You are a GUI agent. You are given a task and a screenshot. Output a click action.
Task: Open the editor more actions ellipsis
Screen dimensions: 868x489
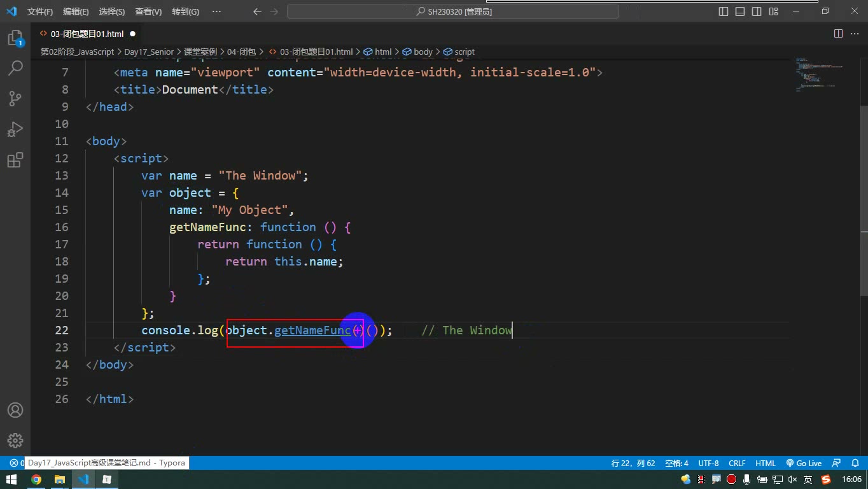coord(854,34)
